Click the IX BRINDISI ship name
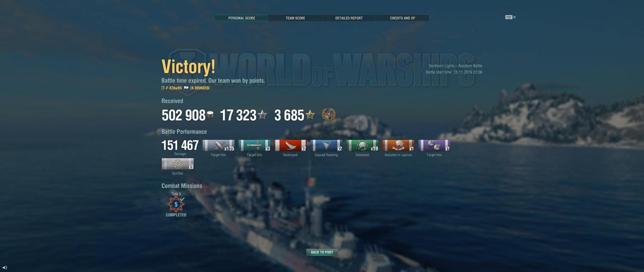Viewport: 644px width, 272px height. (x=200, y=88)
